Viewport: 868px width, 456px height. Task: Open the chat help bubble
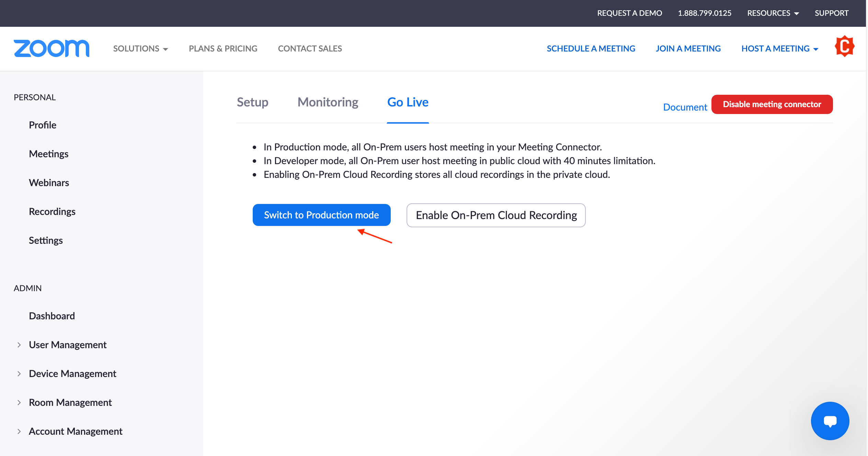pos(830,421)
